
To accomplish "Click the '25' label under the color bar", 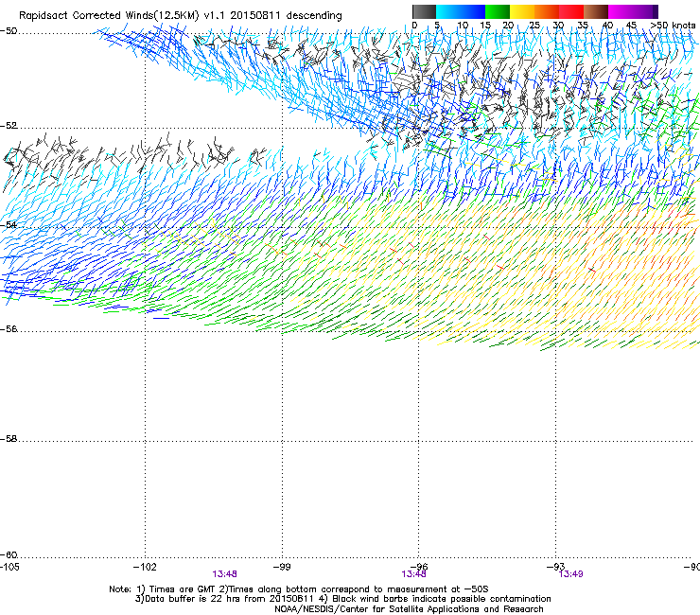I will point(534,26).
